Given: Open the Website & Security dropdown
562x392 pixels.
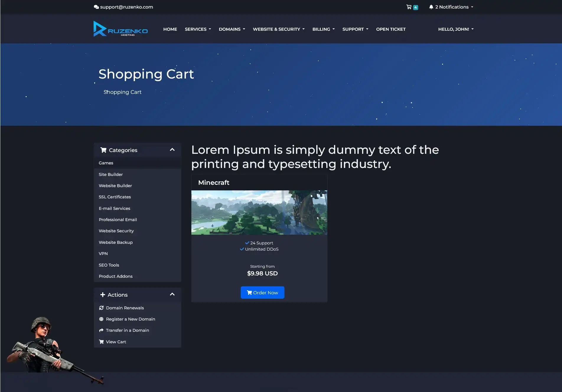Looking at the screenshot, I should coord(278,29).
